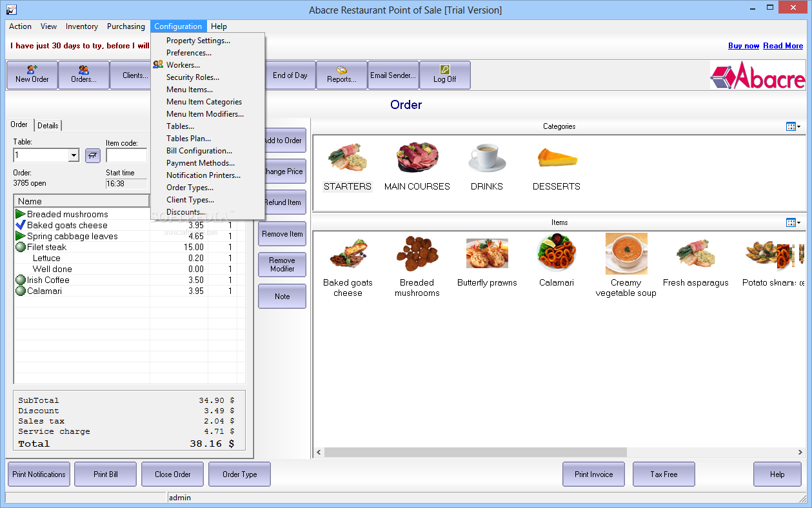Choose Workers in the Configuration menu
Viewport: 812px width, 508px height.
[208, 65]
